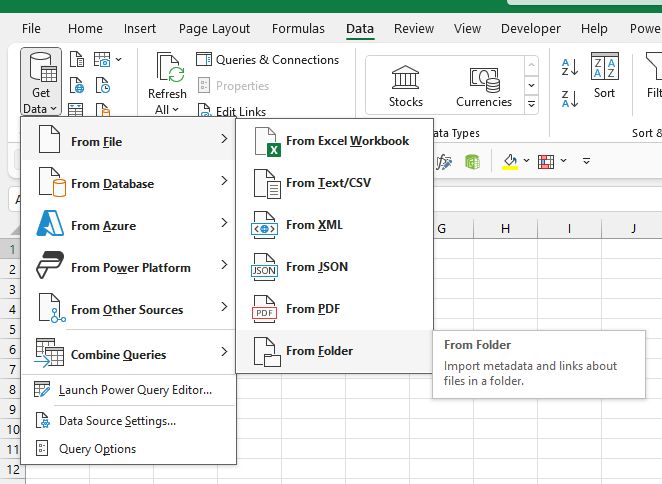This screenshot has height=484, width=662.
Task: Open Queries & Connections pane
Action: click(x=268, y=60)
